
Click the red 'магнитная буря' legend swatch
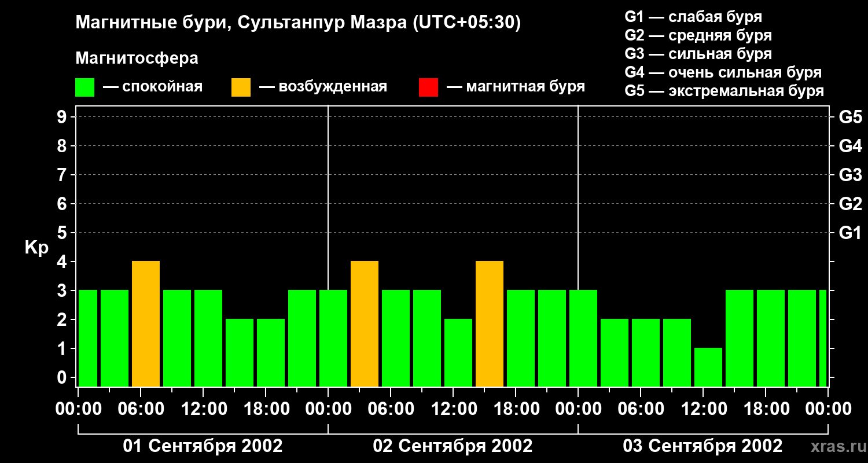tap(429, 87)
